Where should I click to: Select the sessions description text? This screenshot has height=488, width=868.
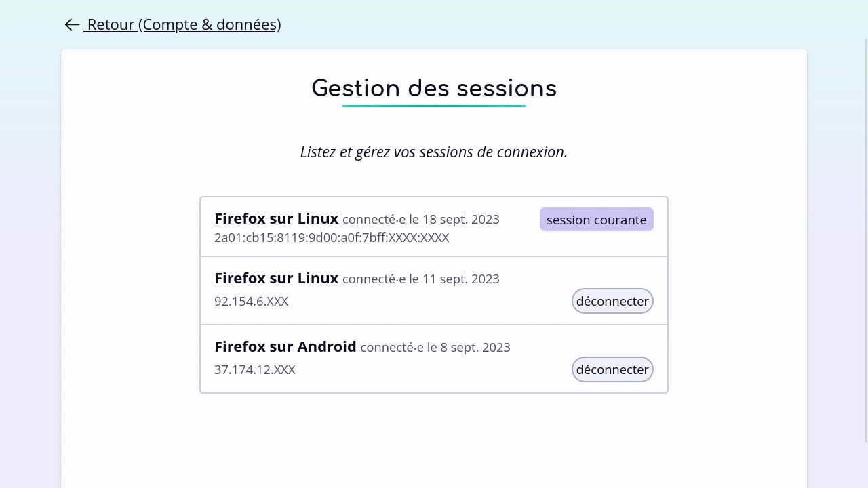434,152
